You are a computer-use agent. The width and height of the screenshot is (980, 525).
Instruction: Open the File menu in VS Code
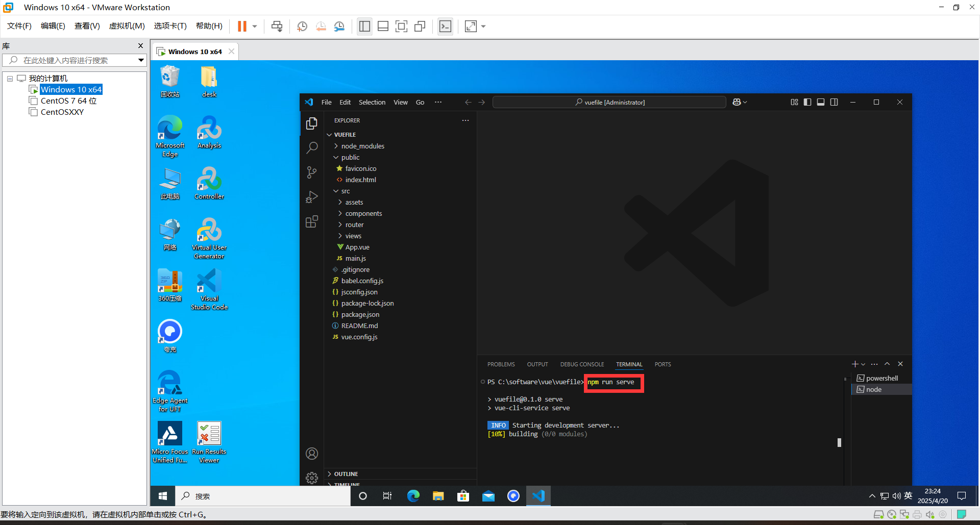327,102
